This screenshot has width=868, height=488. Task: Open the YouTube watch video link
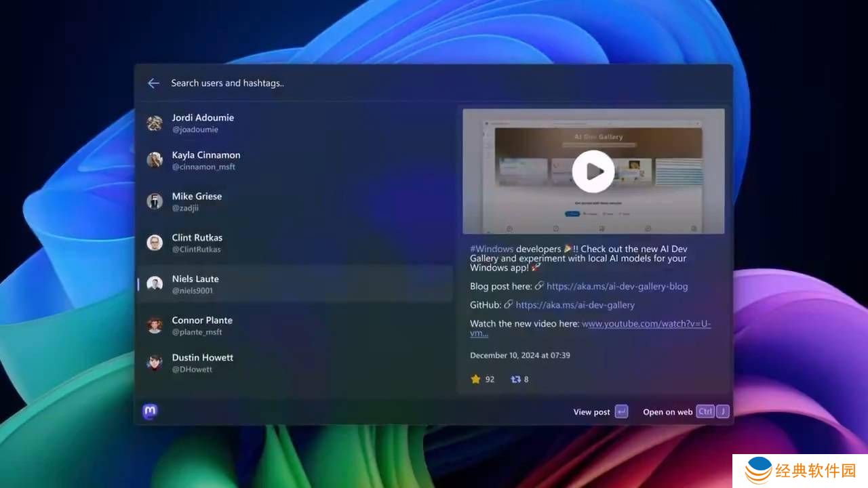pos(646,324)
